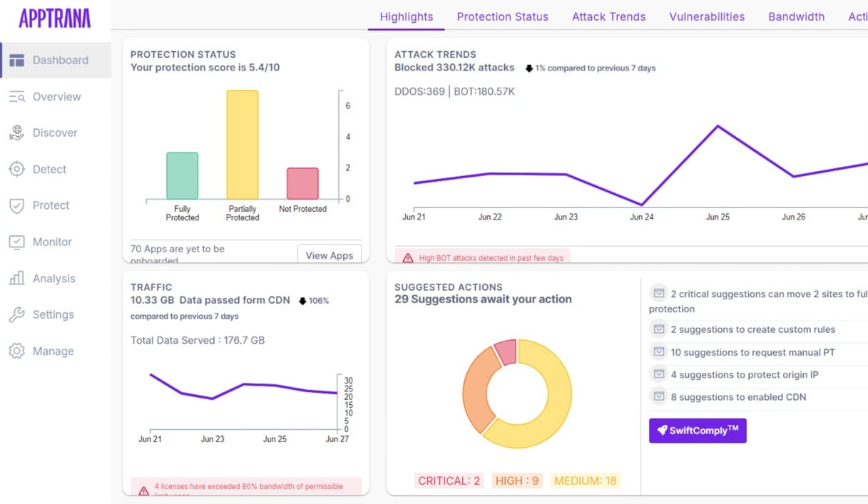Click the BOT attacks warning triangle icon
Viewport: 868px width, 504px height.
click(x=408, y=258)
